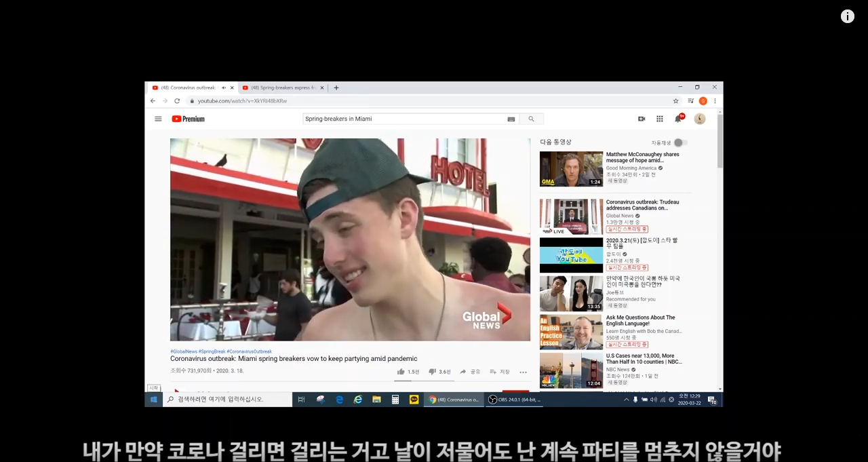The width and height of the screenshot is (868, 462).
Task: Open the Chrome three-dot menu
Action: click(x=715, y=101)
